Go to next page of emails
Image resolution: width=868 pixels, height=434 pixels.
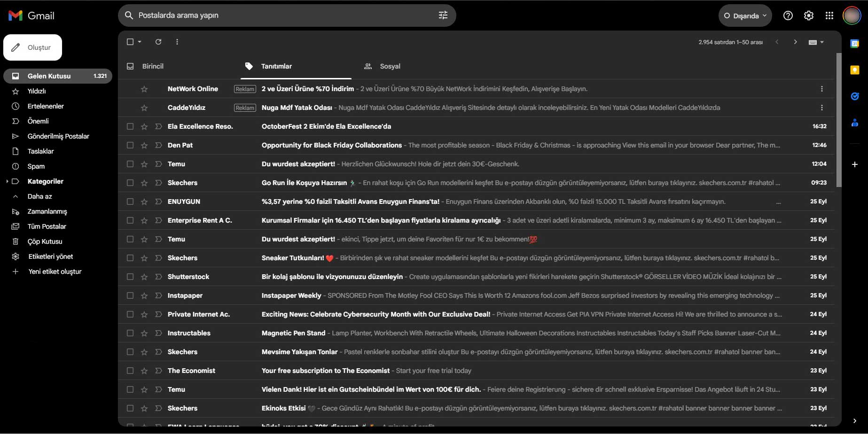pyautogui.click(x=795, y=42)
